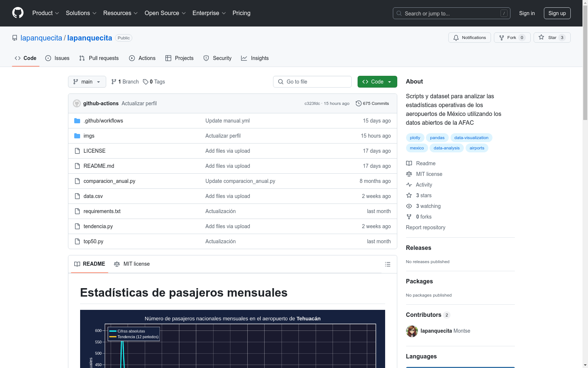Click the README.md file icon

pyautogui.click(x=77, y=166)
